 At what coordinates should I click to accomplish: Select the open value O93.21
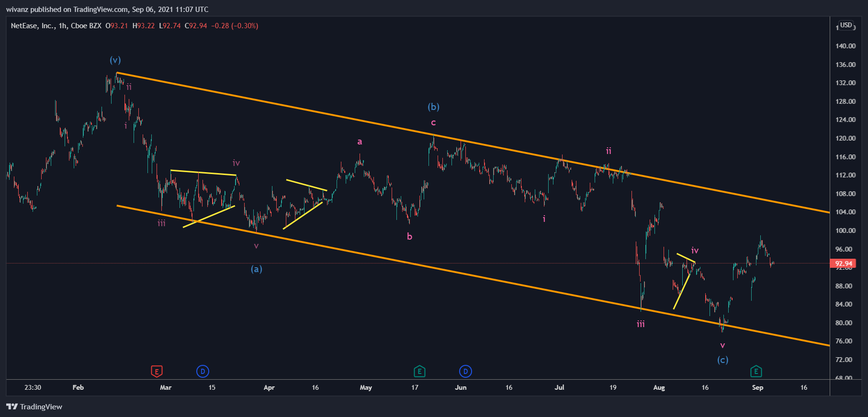pyautogui.click(x=117, y=26)
